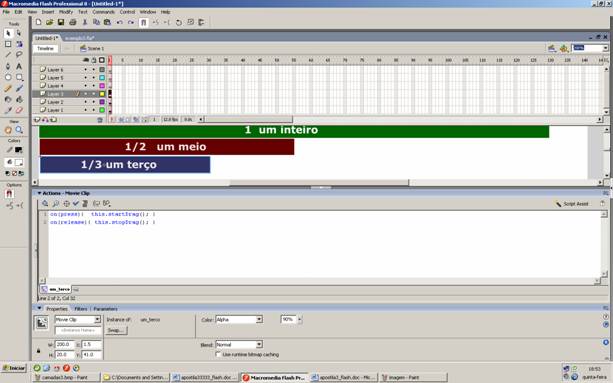Screen dimensions: 613x383
Task: Click the Swap... button
Action: (x=116, y=331)
